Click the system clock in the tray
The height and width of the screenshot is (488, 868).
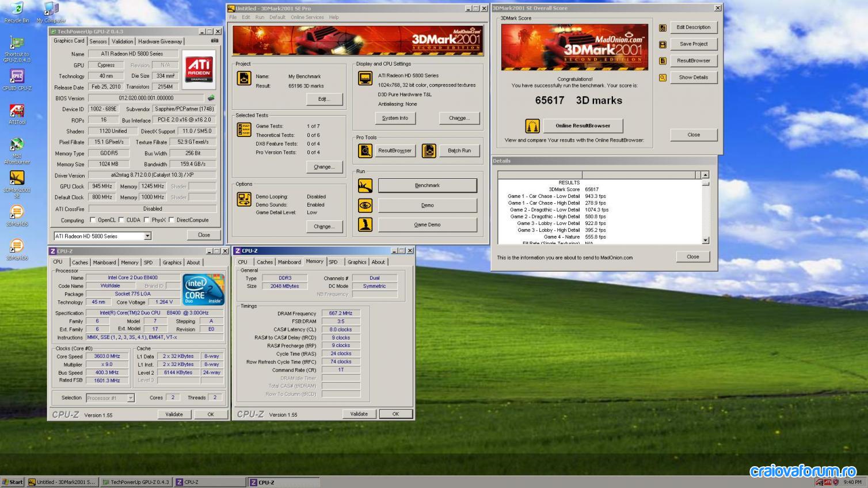852,482
